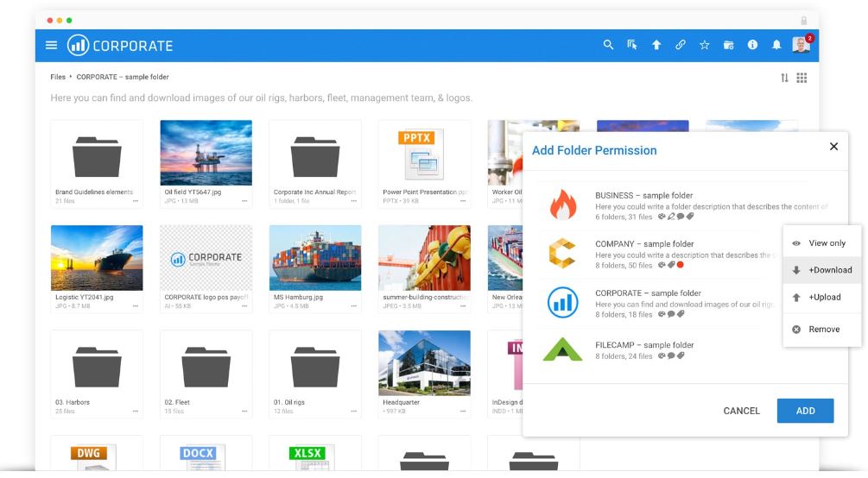
Task: Select BUSINESS – sample folder title
Action: coord(643,195)
